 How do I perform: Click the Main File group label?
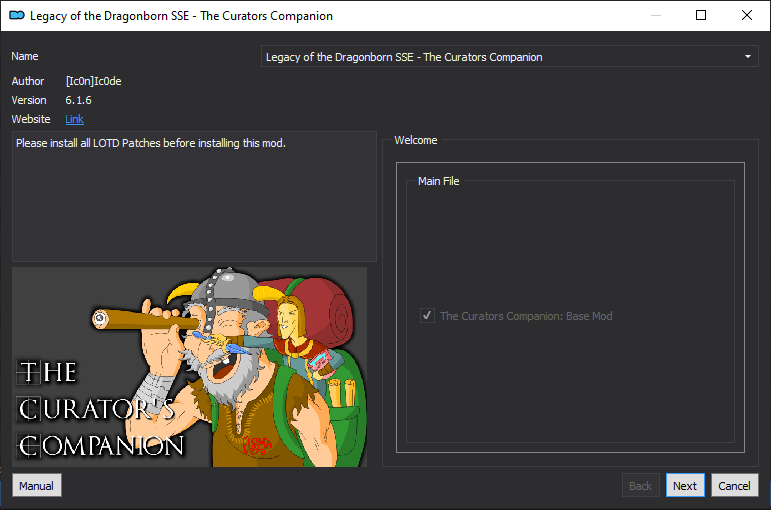[x=438, y=181]
